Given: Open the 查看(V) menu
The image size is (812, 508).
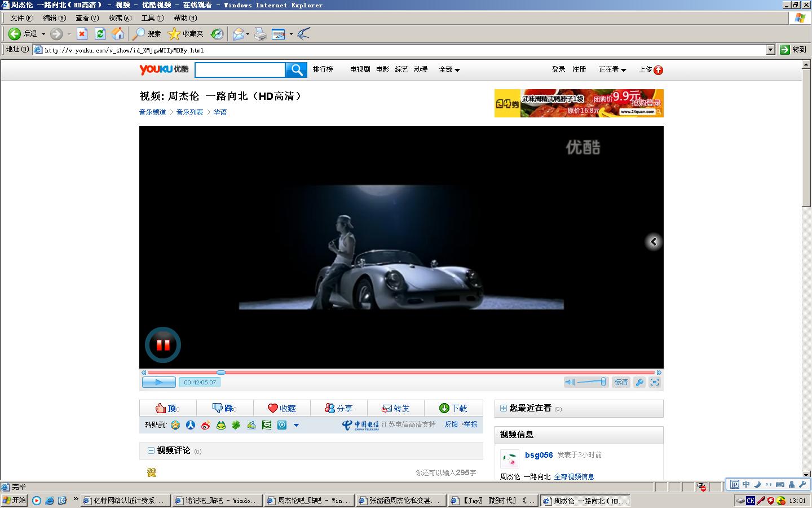Looking at the screenshot, I should (x=87, y=18).
